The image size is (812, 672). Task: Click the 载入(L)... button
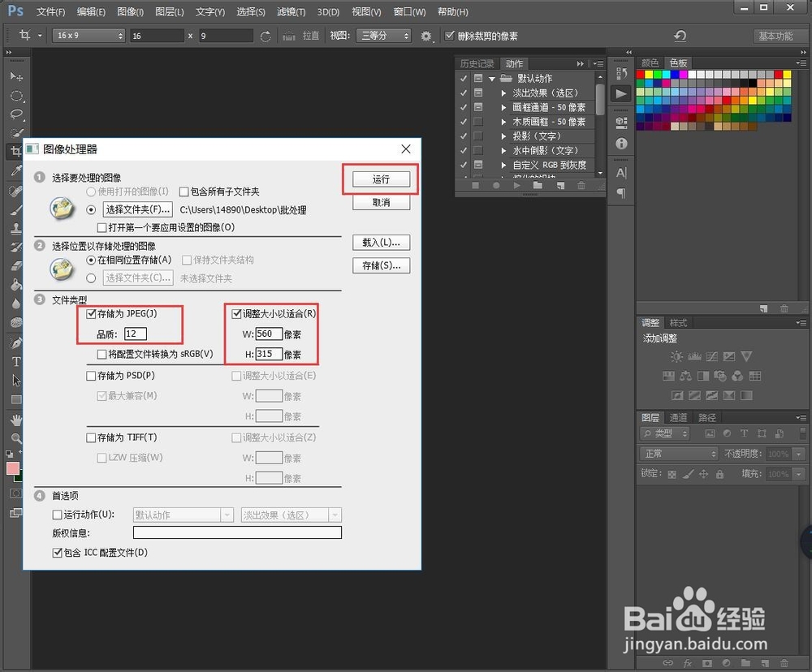(x=381, y=243)
